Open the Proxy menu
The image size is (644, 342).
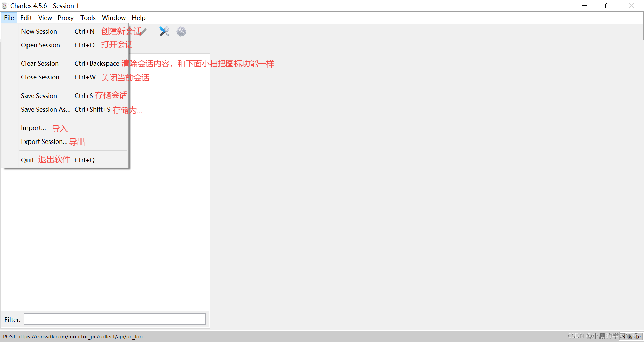[65, 18]
